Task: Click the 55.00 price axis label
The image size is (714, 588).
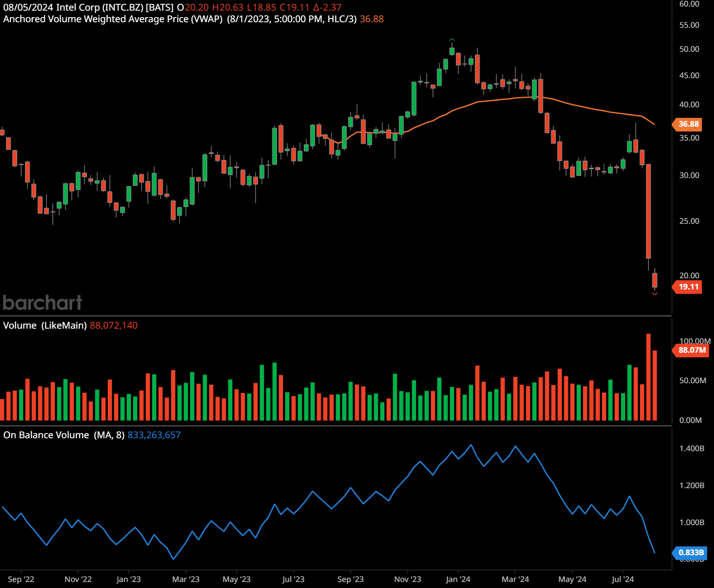Action: point(689,25)
